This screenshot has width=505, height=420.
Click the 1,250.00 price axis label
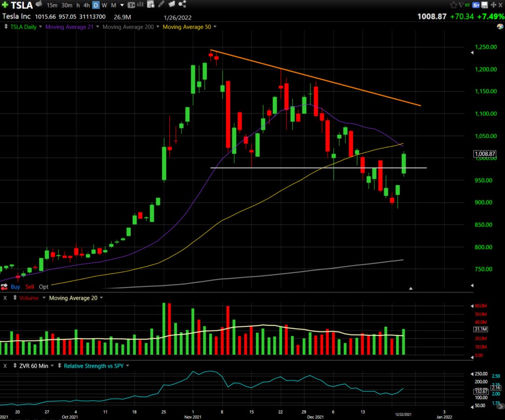[486, 47]
